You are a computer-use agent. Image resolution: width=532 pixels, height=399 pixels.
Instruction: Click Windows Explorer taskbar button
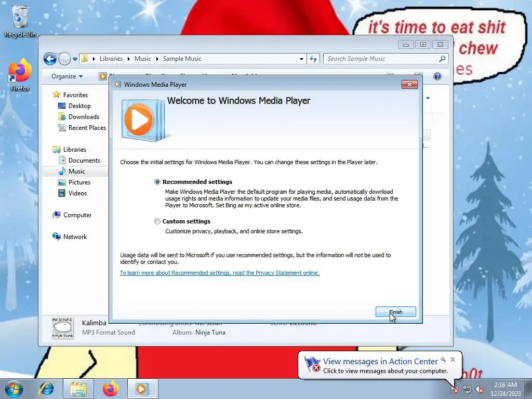[78, 389]
